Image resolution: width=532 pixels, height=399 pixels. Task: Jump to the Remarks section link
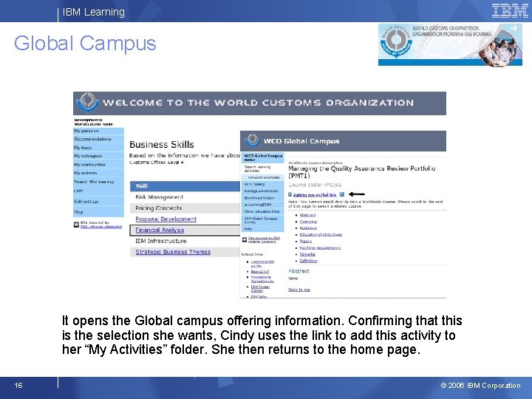[307, 254]
